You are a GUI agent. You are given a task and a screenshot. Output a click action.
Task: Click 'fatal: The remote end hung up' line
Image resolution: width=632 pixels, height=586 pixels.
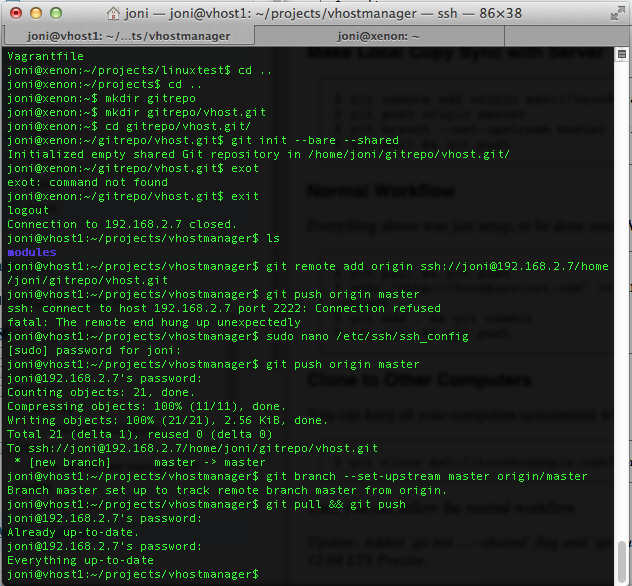(x=154, y=322)
